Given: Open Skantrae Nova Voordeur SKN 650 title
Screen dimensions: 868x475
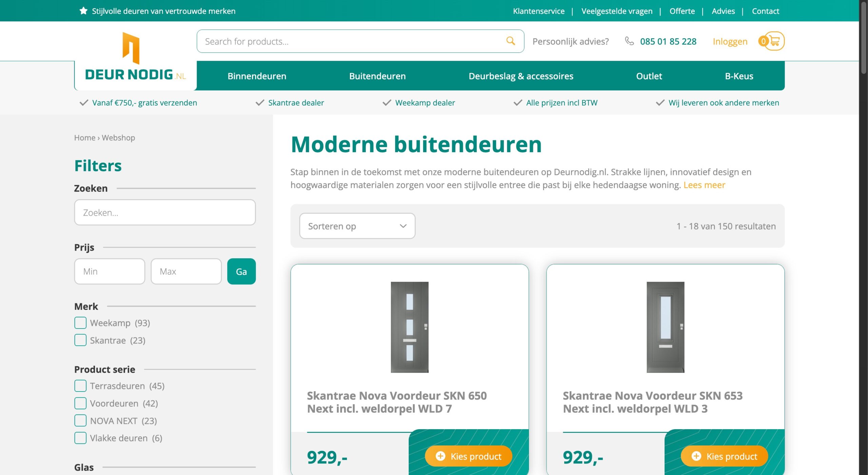Looking at the screenshot, I should point(397,402).
